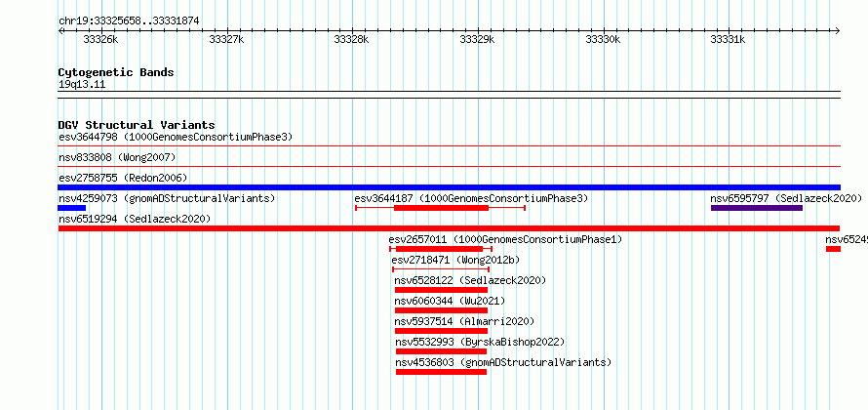The height and width of the screenshot is (410, 868).
Task: Select the long red nsv6519294 bar
Action: coord(449,228)
